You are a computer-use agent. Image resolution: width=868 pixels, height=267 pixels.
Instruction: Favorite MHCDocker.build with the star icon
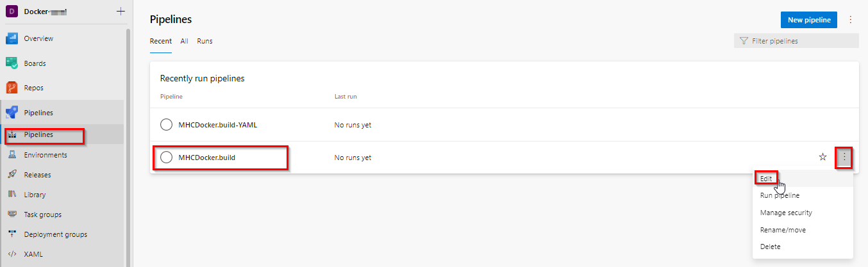coord(823,158)
